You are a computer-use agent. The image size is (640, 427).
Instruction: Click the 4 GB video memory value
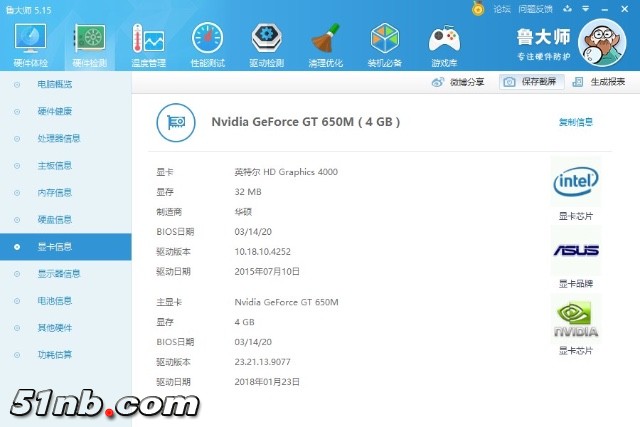pos(244,322)
